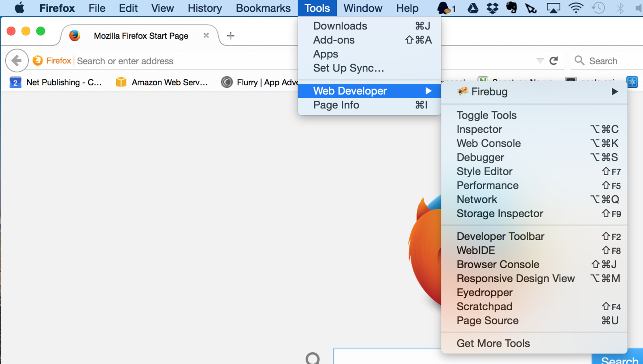Close the Mozilla Firefox Start Page tab
Viewport: 643px width, 364px height.
pos(206,36)
